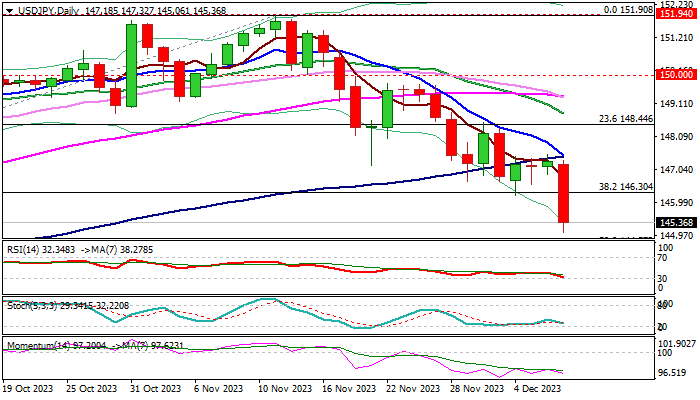Image resolution: width=700 pixels, height=400 pixels.
Task: Click the RSI level 70 axis label
Action: pyautogui.click(x=662, y=258)
